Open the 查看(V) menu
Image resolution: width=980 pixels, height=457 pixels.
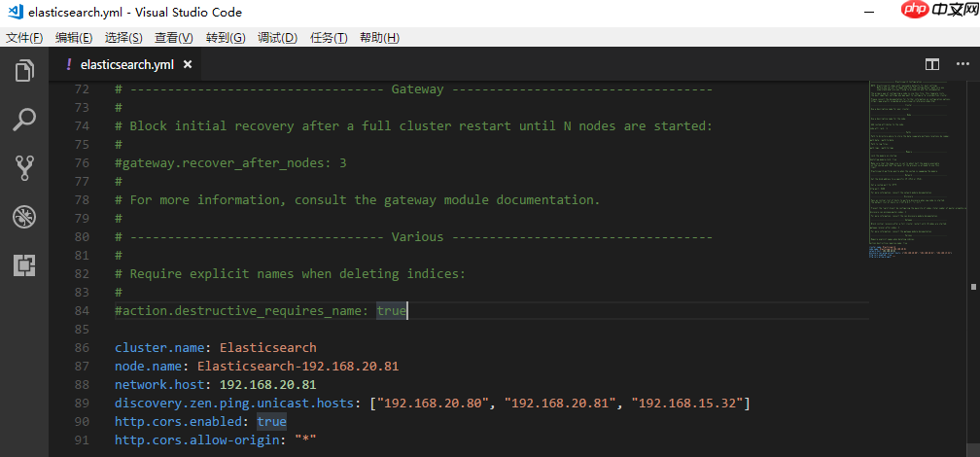(x=174, y=38)
